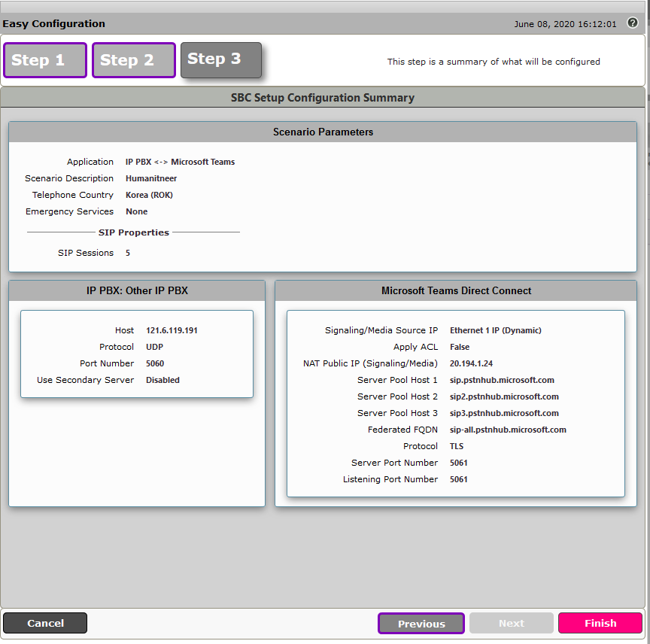This screenshot has height=644, width=650.
Task: Open the help question mark icon
Action: (x=632, y=23)
